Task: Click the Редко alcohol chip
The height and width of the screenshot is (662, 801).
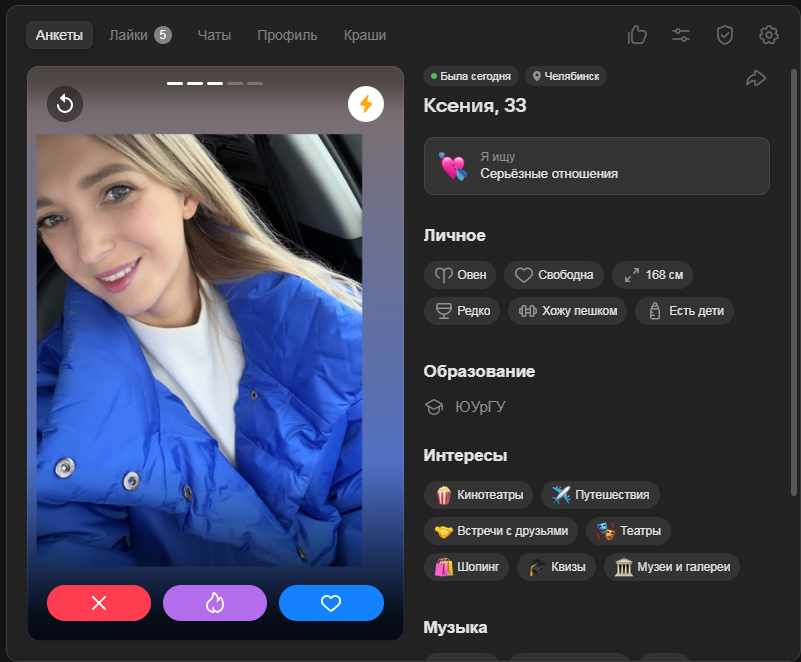Action: click(462, 311)
